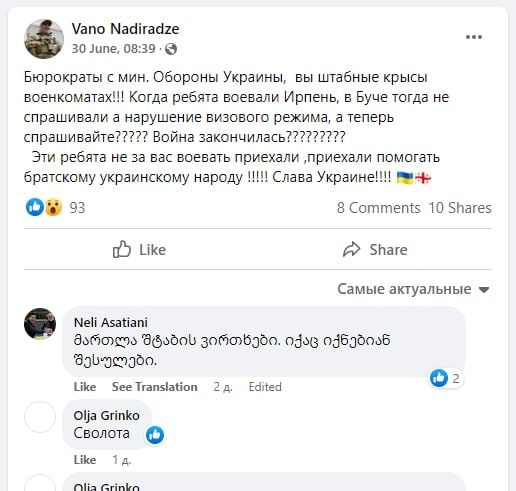Click the wow emoji reaction icon
Image resolution: width=516 pixels, height=491 pixels.
coord(53,207)
